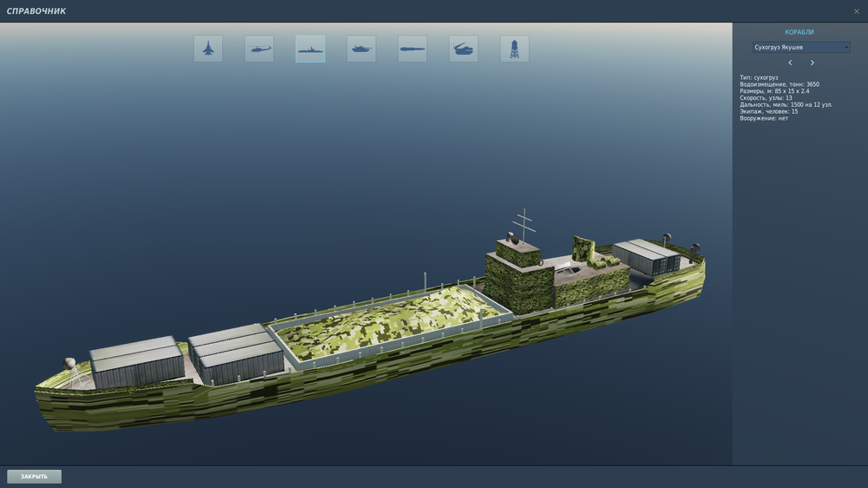The width and height of the screenshot is (868, 488).
Task: Select the weapons missile category icon
Action: click(412, 49)
